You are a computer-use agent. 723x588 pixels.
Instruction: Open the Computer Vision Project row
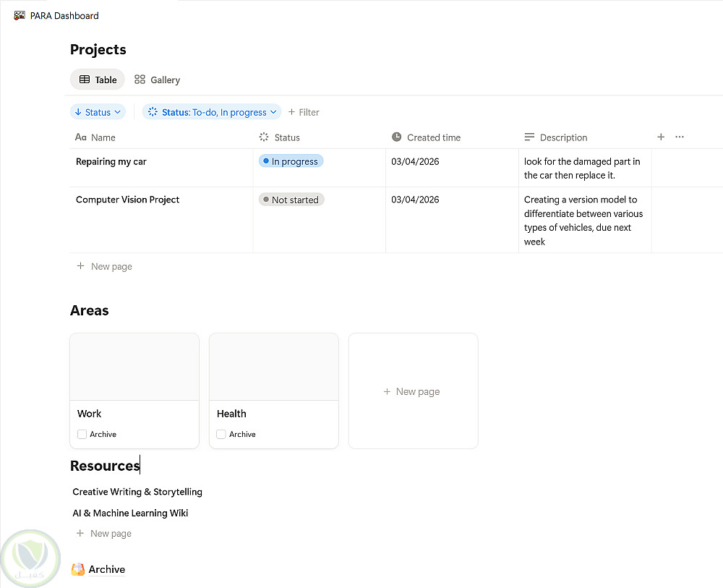(128, 200)
